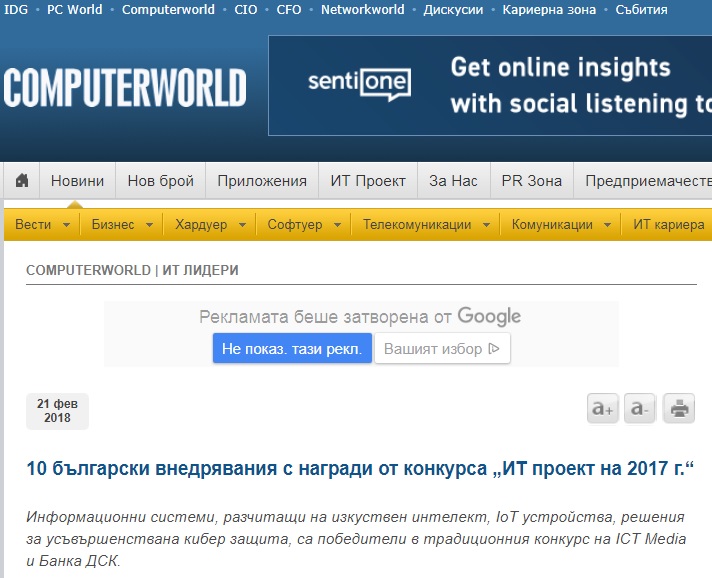The image size is (712, 578).
Task: Open the SentiOne banner advertisement
Action: [x=490, y=86]
